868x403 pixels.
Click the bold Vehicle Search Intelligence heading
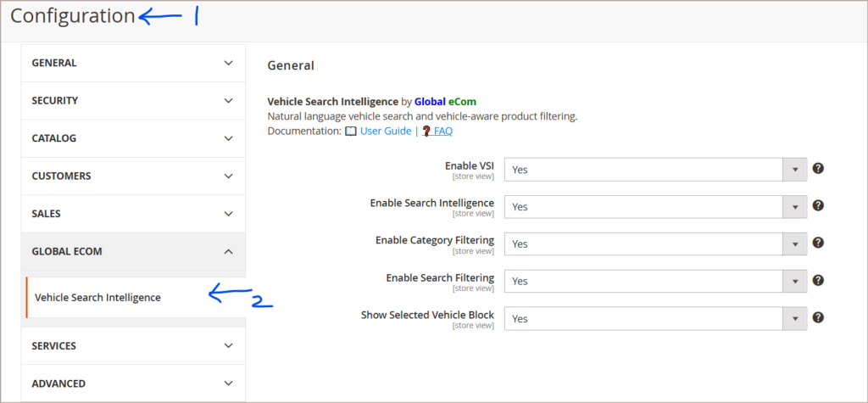click(x=332, y=102)
